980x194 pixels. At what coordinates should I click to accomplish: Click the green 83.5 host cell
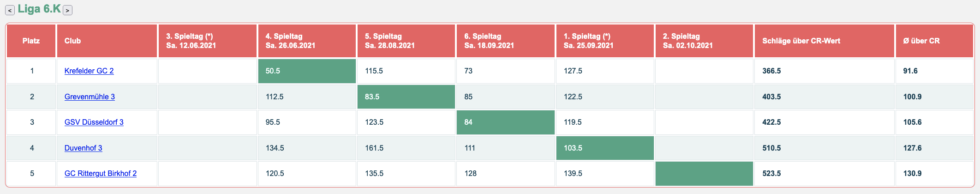(406, 97)
